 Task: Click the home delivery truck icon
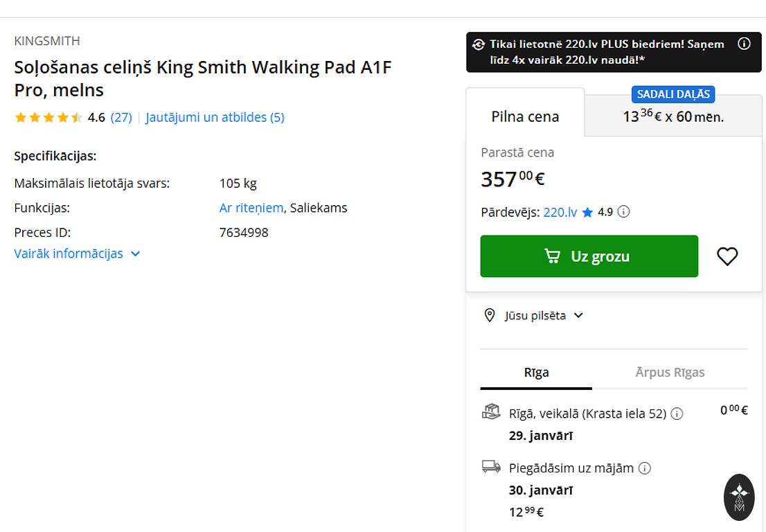click(x=491, y=467)
